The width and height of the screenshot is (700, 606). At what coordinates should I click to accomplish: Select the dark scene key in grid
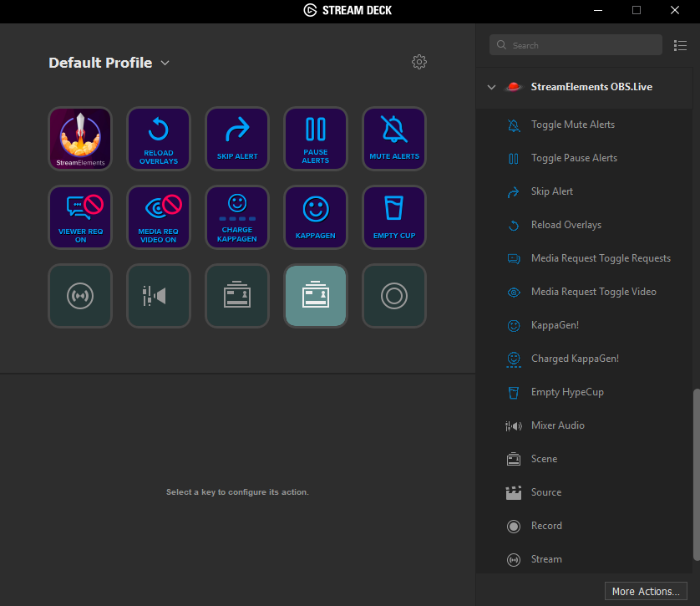coord(237,296)
